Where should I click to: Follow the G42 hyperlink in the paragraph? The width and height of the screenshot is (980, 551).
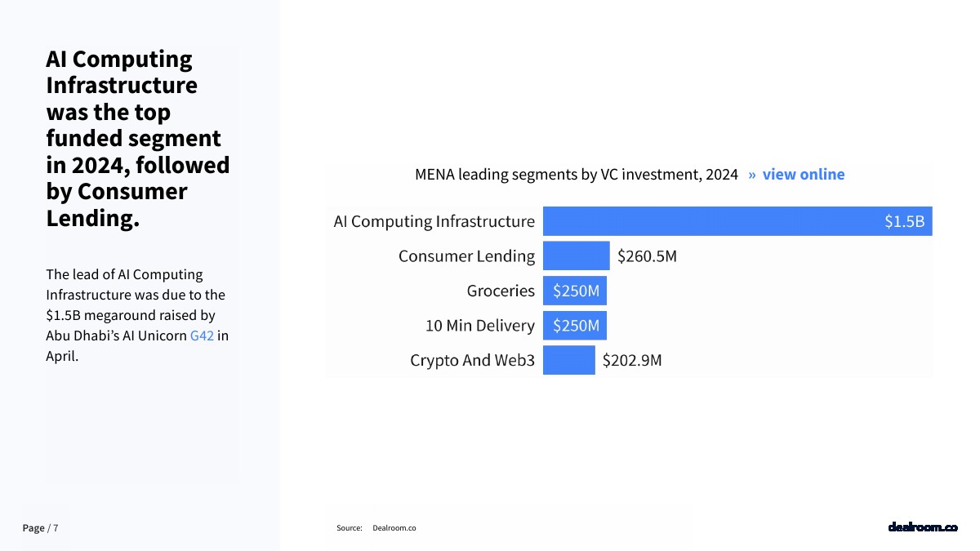coord(202,335)
